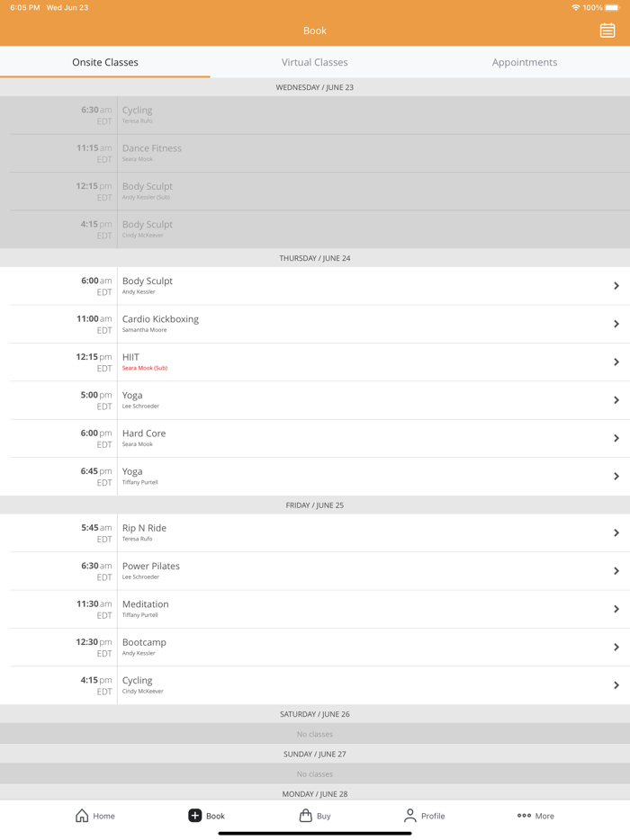Tap the Book plus icon

(194, 816)
